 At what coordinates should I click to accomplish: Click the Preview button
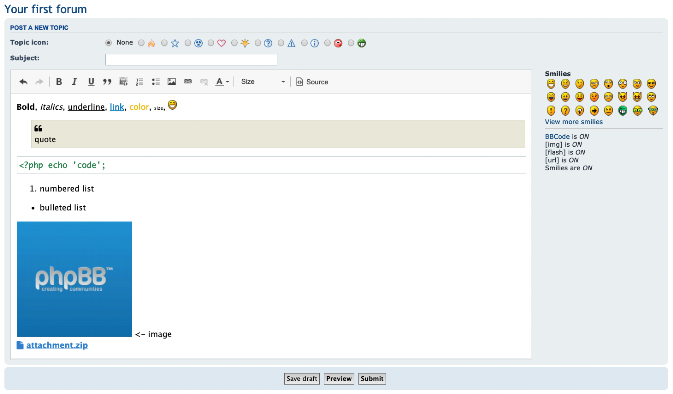[x=339, y=379]
